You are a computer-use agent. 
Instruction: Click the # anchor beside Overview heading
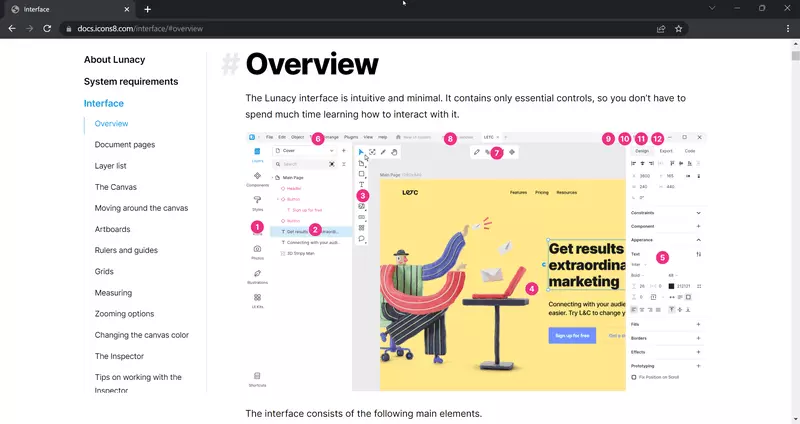230,64
